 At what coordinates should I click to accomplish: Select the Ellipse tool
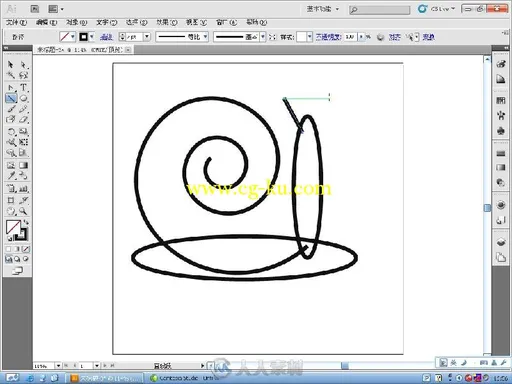23,99
